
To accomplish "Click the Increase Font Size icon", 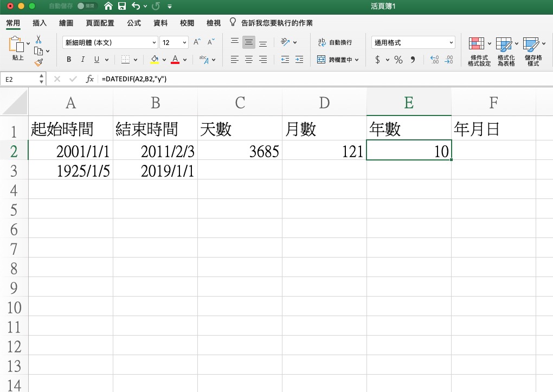I will point(197,42).
